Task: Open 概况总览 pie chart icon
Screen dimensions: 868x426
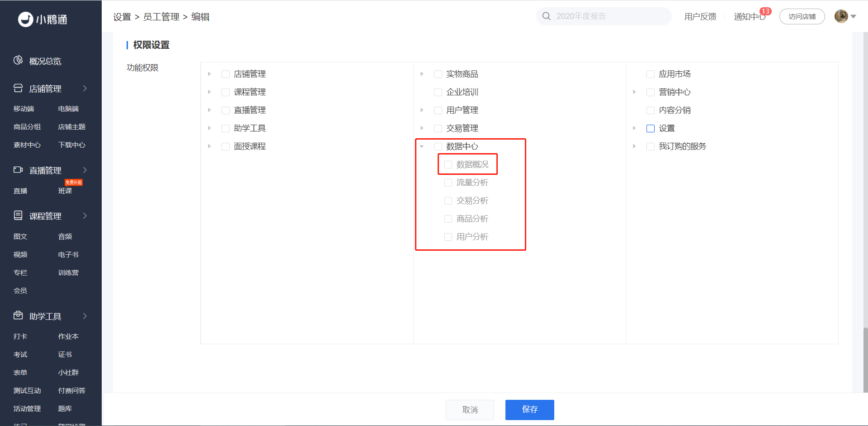Action: (18, 61)
